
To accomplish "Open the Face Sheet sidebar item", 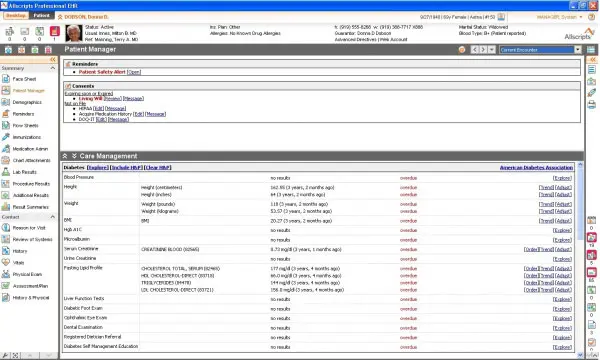I will [x=24, y=79].
